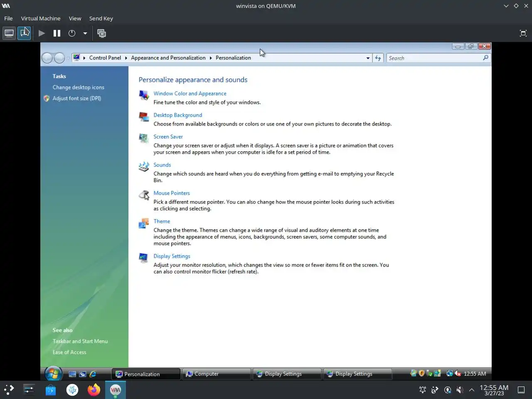532x399 pixels.
Task: Switch to the first Display Settings taskbar button
Action: click(x=287, y=374)
